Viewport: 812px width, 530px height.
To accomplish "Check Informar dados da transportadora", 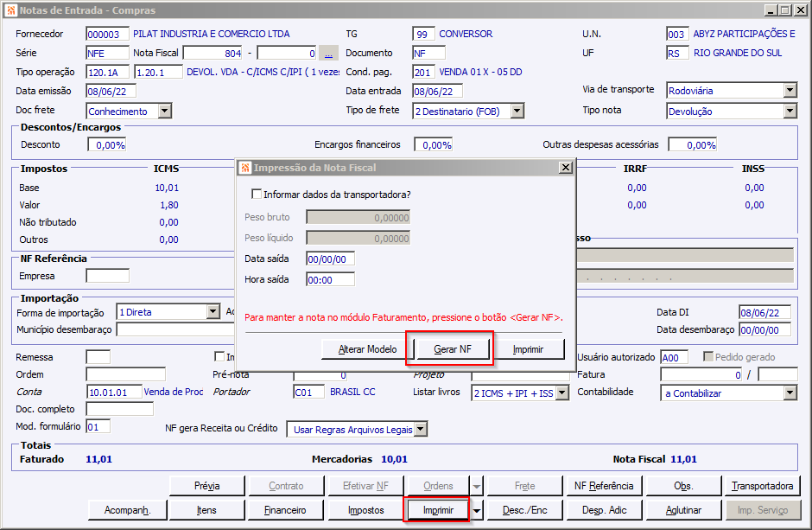I will point(257,194).
